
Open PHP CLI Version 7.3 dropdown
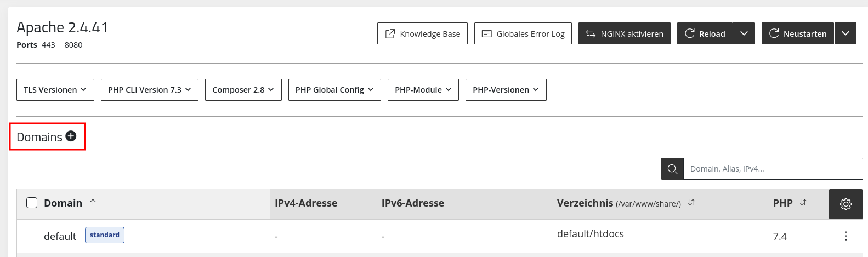coord(150,90)
